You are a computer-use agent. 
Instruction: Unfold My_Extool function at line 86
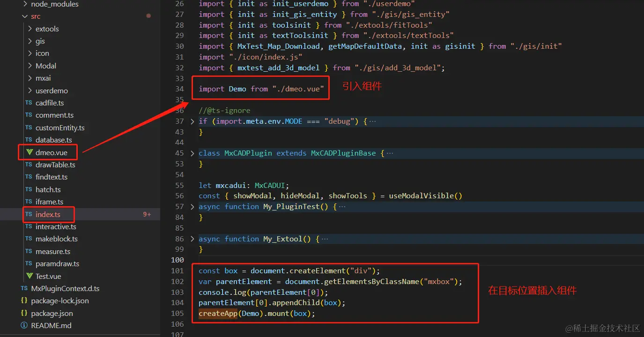(192, 239)
